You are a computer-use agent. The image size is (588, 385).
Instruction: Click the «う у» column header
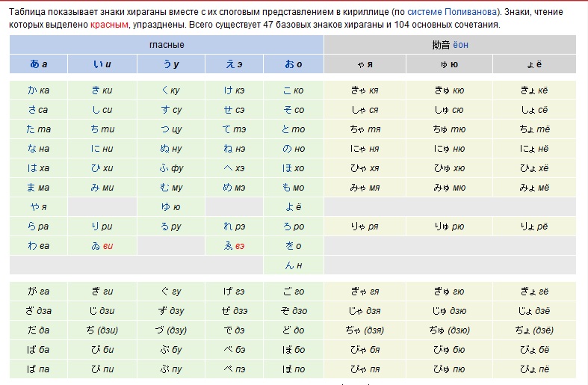tap(171, 64)
